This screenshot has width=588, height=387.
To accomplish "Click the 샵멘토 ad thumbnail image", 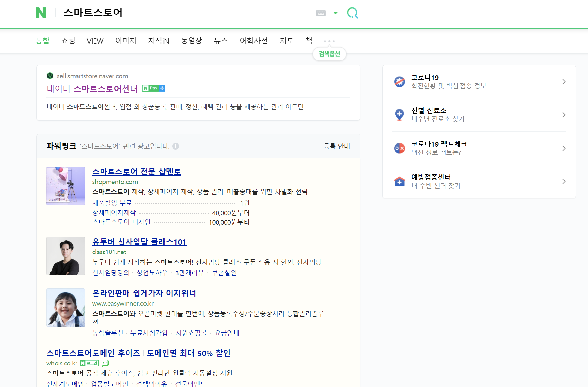I will [66, 186].
